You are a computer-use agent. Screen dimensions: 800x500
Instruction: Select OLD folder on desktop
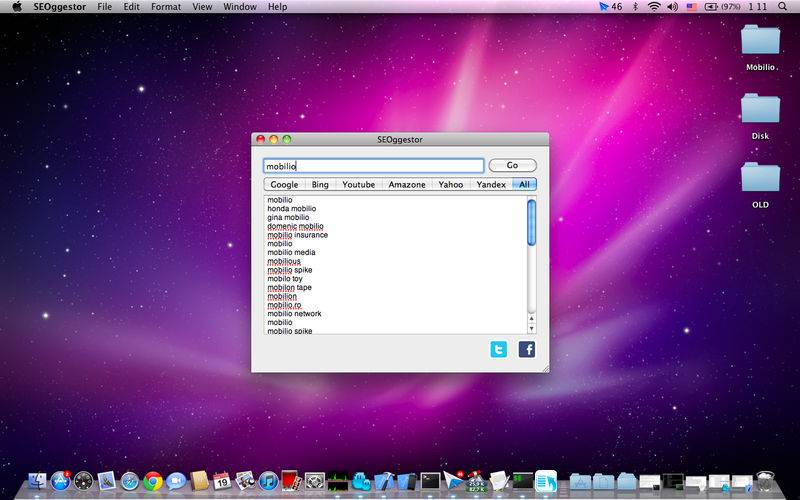point(760,185)
